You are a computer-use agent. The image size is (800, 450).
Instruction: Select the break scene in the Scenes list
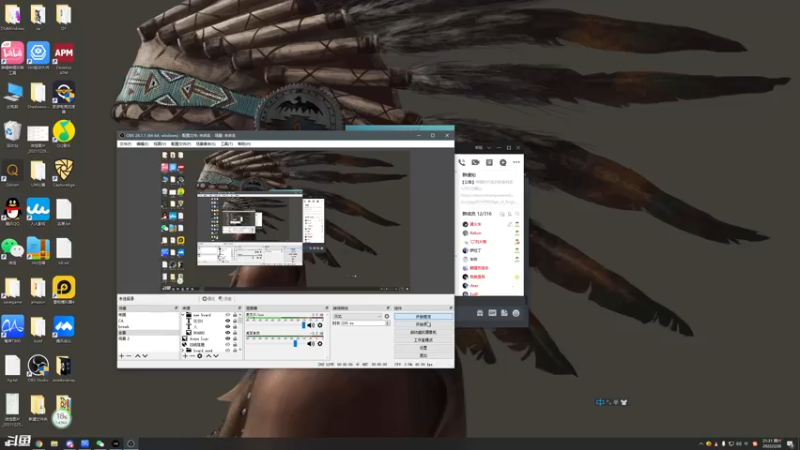click(x=148, y=327)
